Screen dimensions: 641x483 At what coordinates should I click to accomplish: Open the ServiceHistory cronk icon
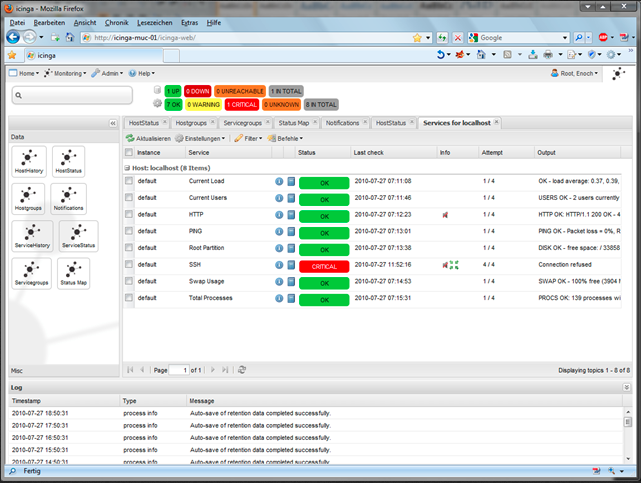(x=32, y=236)
